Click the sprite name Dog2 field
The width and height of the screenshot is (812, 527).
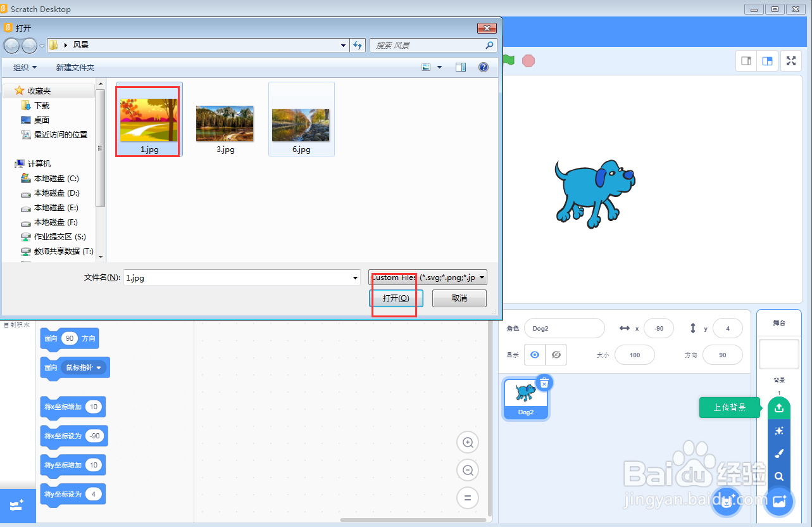tap(565, 328)
